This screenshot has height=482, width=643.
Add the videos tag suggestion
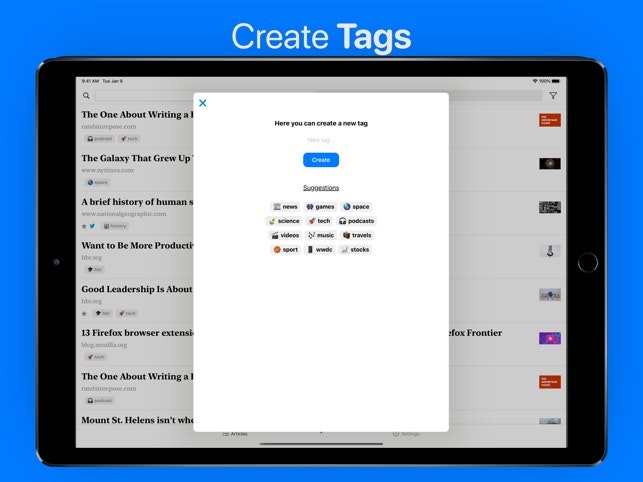click(x=285, y=235)
